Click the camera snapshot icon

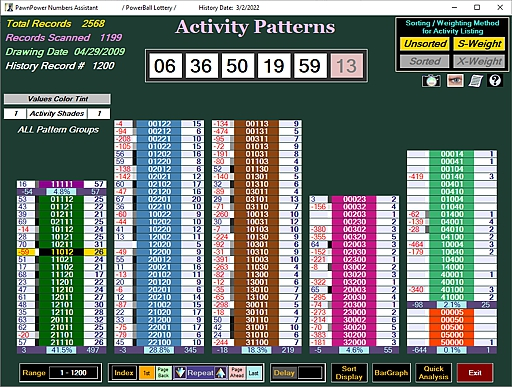431,81
